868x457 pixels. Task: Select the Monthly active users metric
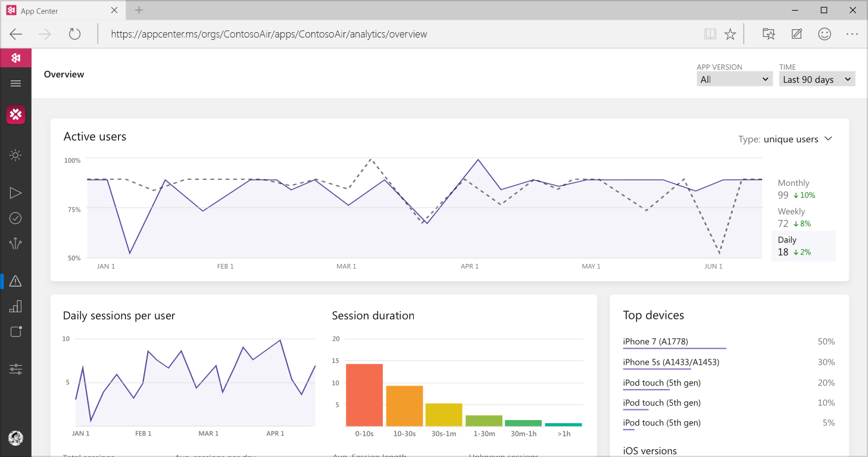pyautogui.click(x=804, y=189)
